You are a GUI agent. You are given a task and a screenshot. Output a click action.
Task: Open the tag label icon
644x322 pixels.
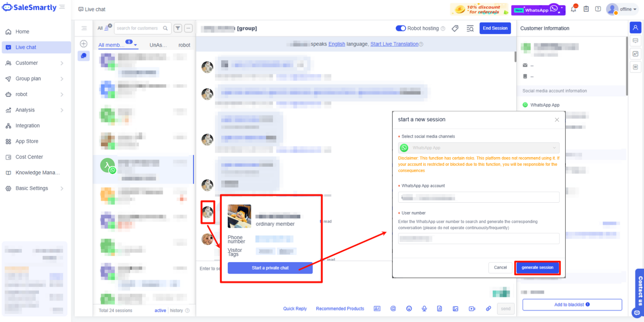click(x=455, y=28)
